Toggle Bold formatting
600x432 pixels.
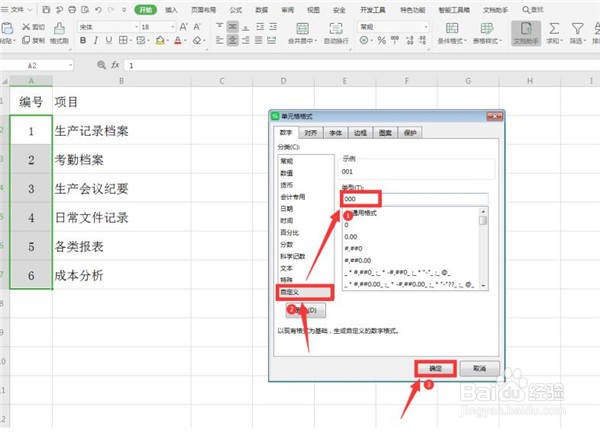click(83, 40)
